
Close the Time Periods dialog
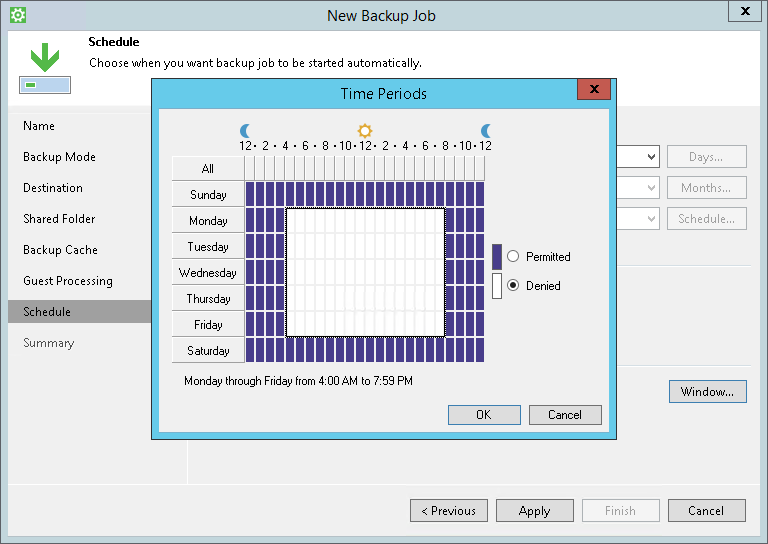(x=594, y=90)
